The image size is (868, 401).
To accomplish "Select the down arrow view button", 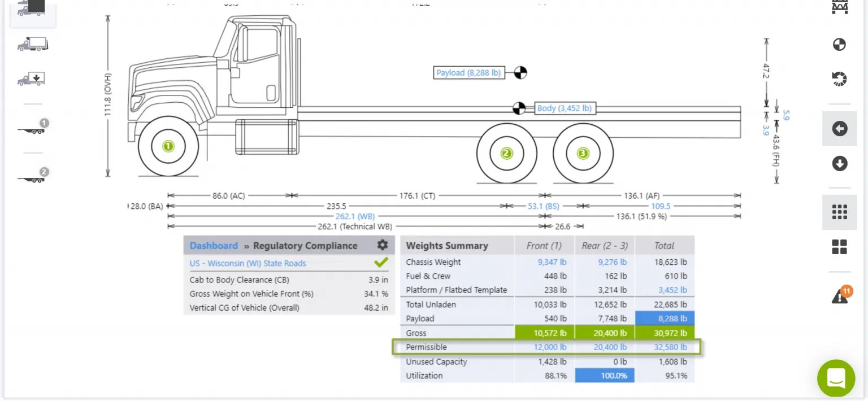I will coord(839,164).
